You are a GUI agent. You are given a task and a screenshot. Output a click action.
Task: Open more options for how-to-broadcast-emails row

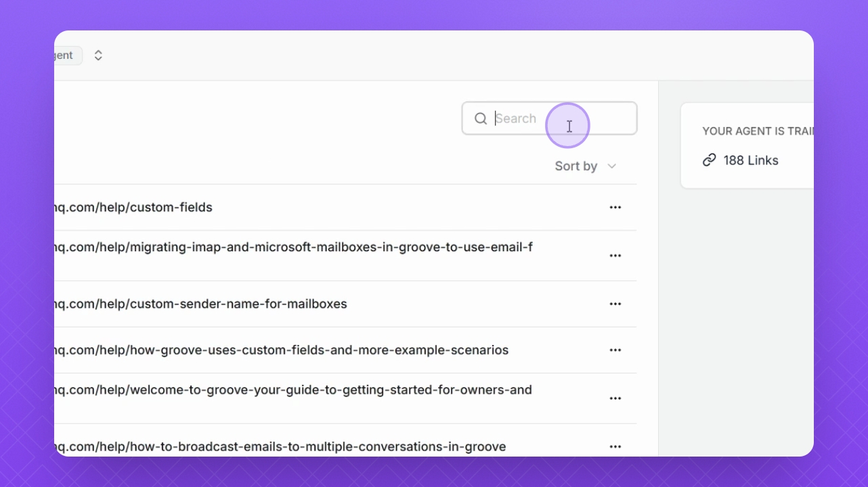[x=615, y=446]
